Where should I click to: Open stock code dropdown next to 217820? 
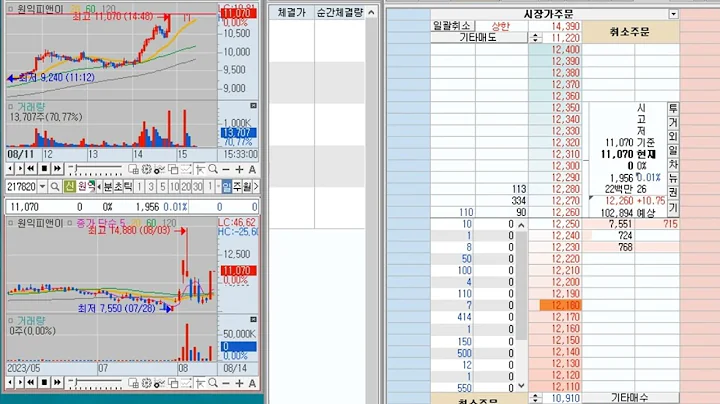[x=42, y=186]
